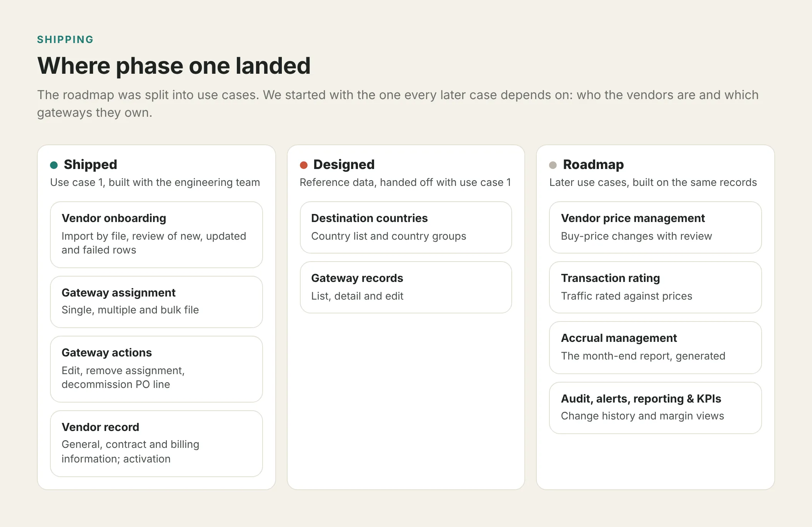Click 'Country list and country groups' text

[388, 236]
